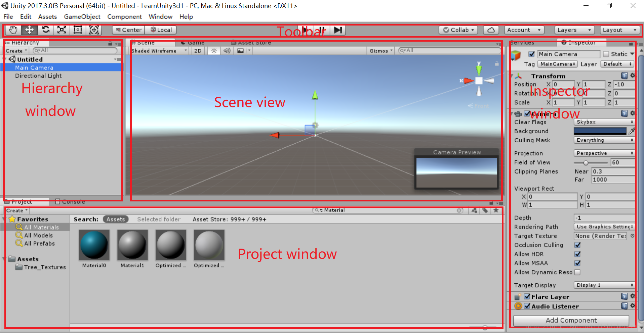Select Main Camera in Hierarchy
The height and width of the screenshot is (333, 644).
[34, 67]
